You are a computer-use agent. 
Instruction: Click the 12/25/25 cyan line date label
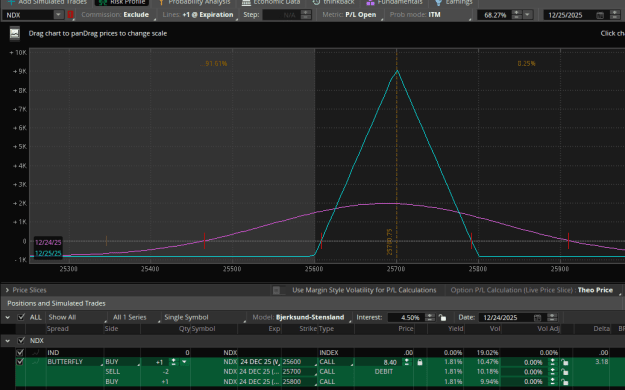(x=48, y=254)
